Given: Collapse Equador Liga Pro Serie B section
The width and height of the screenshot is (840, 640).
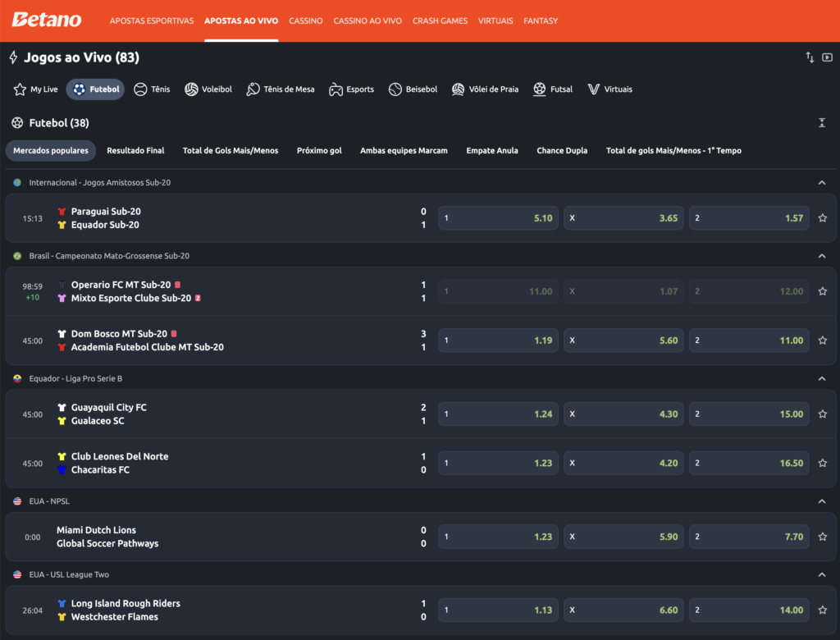Looking at the screenshot, I should coord(822,379).
